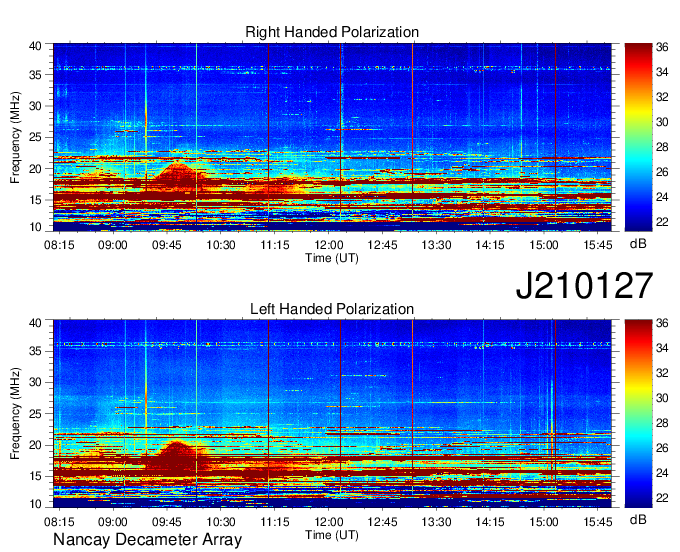Click the Nancay Decameter Array caption
Screen dimensions: 680x552
(x=147, y=540)
